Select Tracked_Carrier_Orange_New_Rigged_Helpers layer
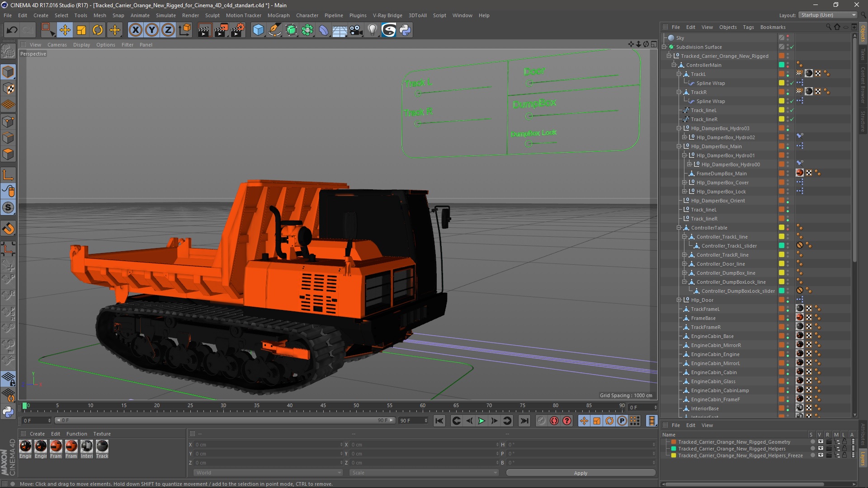868x488 pixels. pyautogui.click(x=731, y=449)
